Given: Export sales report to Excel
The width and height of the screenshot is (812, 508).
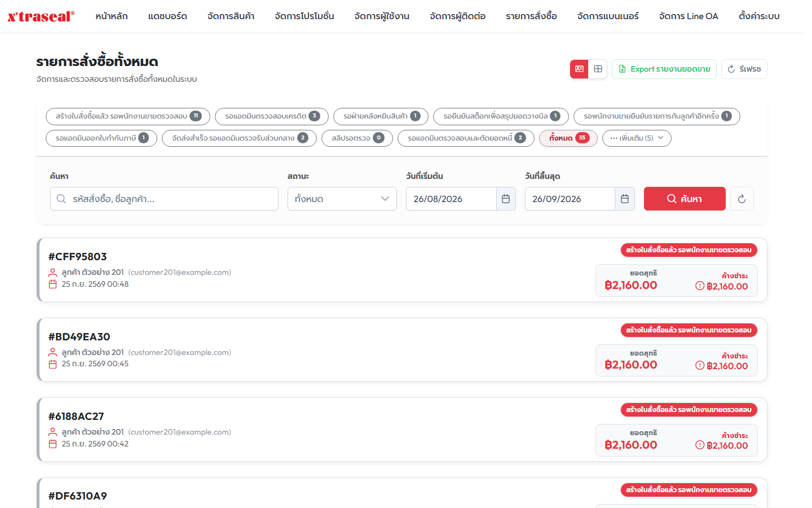Looking at the screenshot, I should (664, 69).
